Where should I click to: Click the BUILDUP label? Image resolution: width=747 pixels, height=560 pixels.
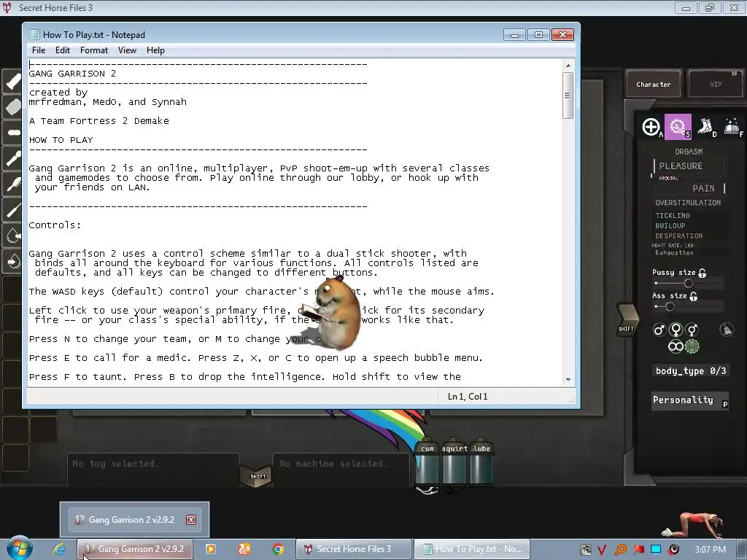670,226
